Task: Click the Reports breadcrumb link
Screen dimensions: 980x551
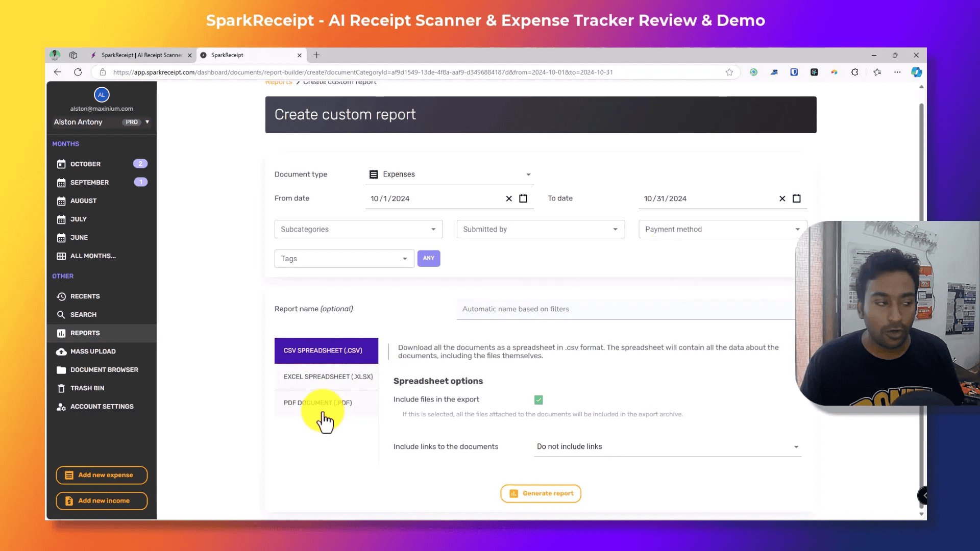Action: coord(279,82)
